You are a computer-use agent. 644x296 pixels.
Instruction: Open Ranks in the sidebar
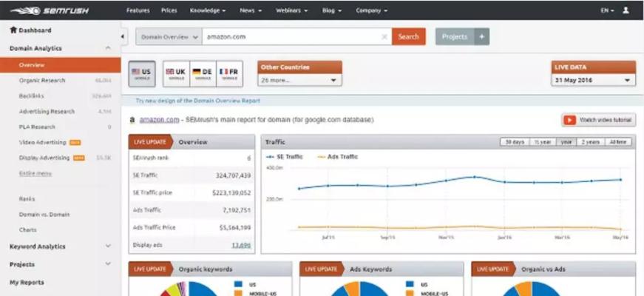tap(27, 199)
